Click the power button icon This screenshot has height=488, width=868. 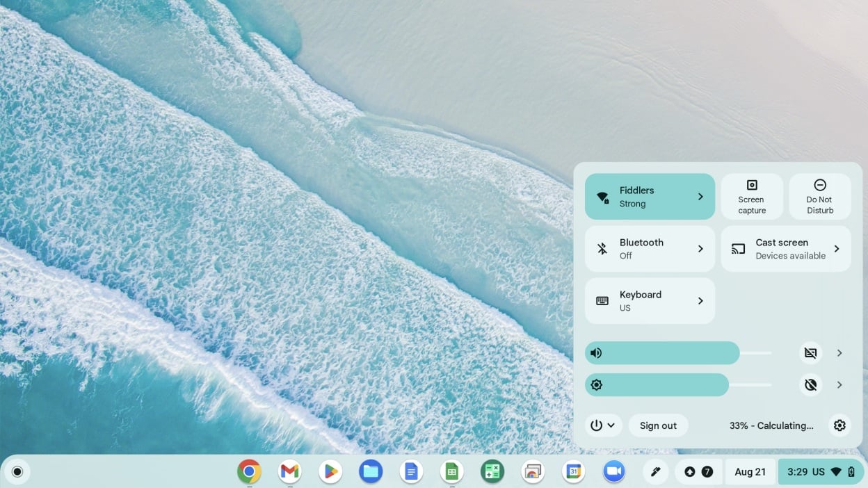[x=596, y=425]
